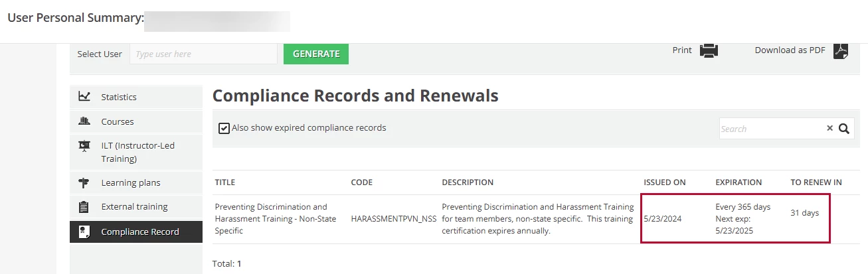Clear the search field with X
Image resolution: width=868 pixels, height=274 pixels.
click(829, 129)
